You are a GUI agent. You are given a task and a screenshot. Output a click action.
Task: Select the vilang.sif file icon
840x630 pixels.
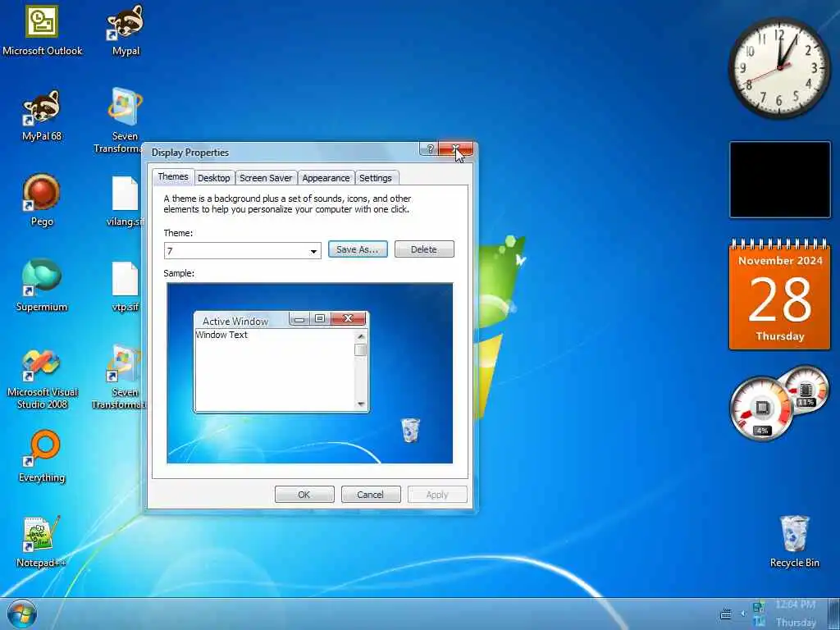pyautogui.click(x=126, y=201)
